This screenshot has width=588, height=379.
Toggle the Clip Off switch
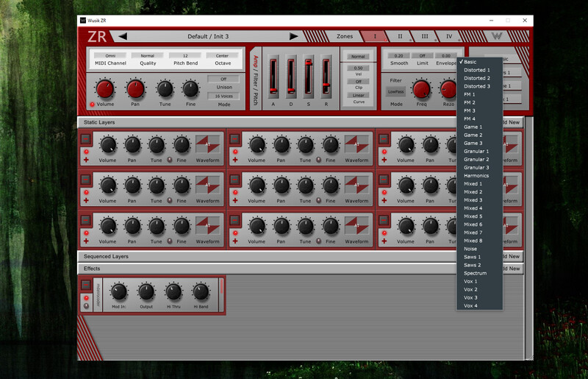click(x=358, y=82)
